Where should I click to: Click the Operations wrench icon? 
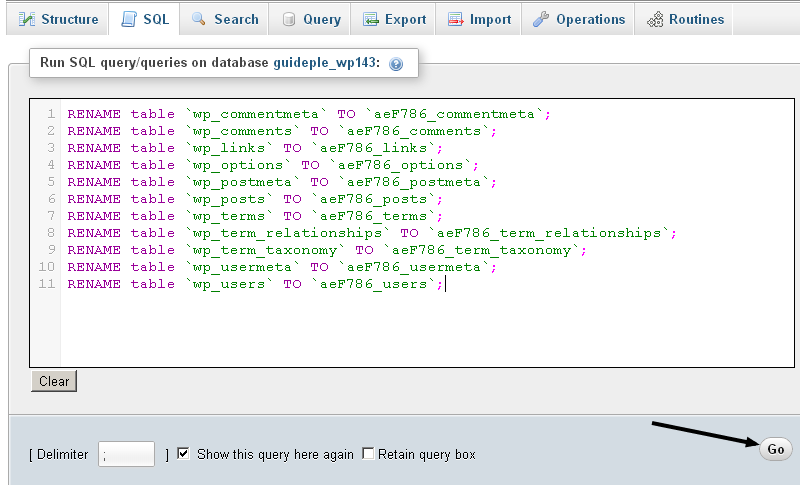(x=541, y=19)
